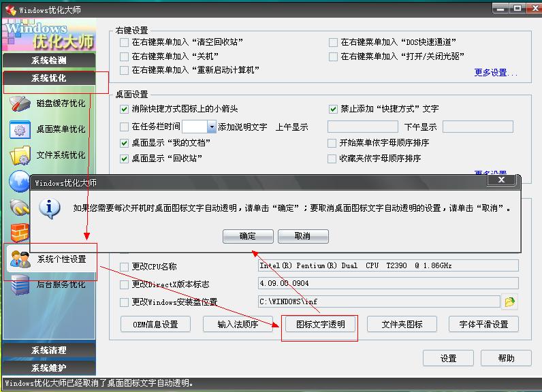Enable 更改DirectX版本标志 checkbox

pos(124,284)
